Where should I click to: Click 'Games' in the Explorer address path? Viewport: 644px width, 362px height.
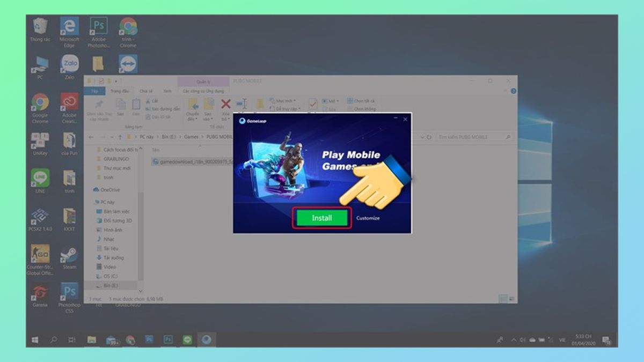191,137
